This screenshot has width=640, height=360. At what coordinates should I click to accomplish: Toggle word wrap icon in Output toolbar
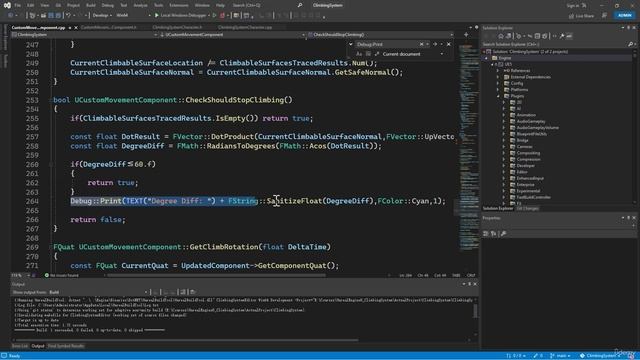click(x=193, y=292)
